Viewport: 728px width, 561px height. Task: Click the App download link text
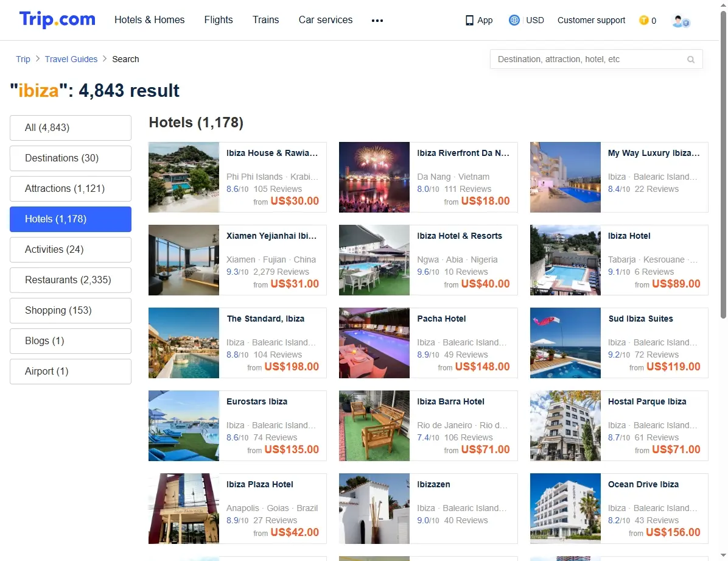[x=485, y=21]
